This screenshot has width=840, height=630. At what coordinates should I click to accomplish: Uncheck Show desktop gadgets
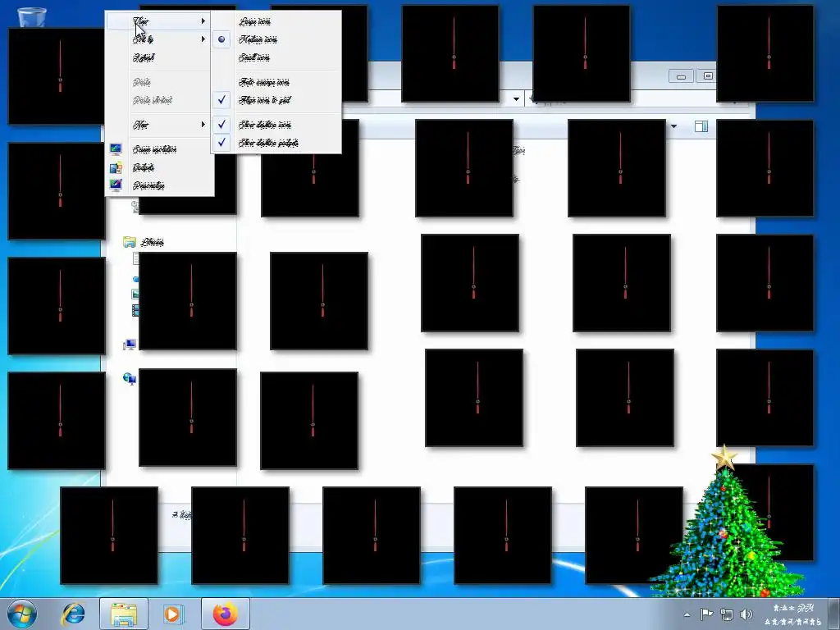(276, 143)
